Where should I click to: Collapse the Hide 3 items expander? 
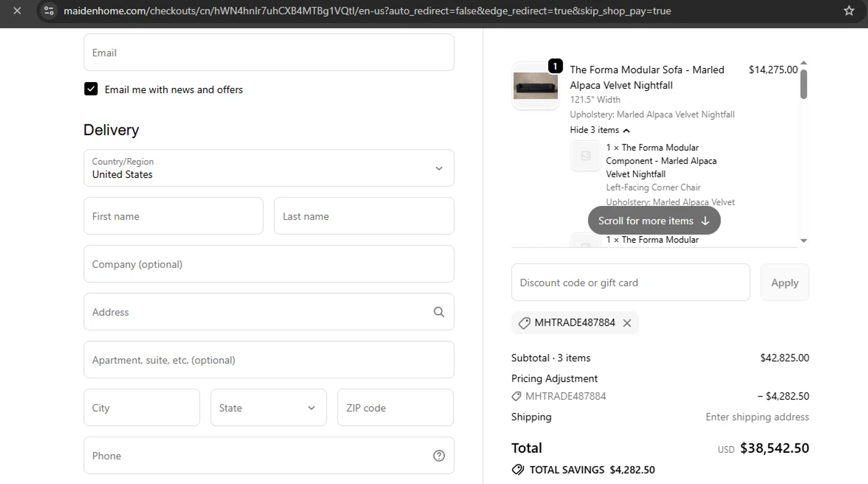point(599,130)
